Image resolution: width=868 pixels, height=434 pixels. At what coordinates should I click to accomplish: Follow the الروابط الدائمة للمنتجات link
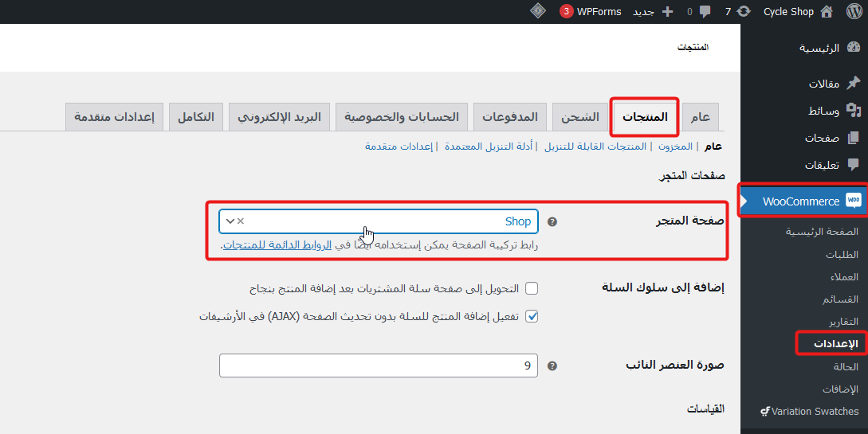coord(277,245)
